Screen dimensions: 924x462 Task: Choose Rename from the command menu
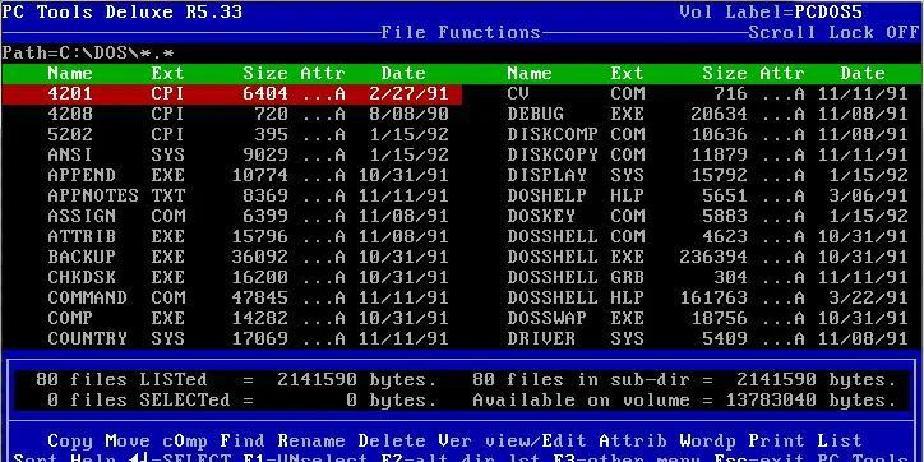(x=312, y=440)
